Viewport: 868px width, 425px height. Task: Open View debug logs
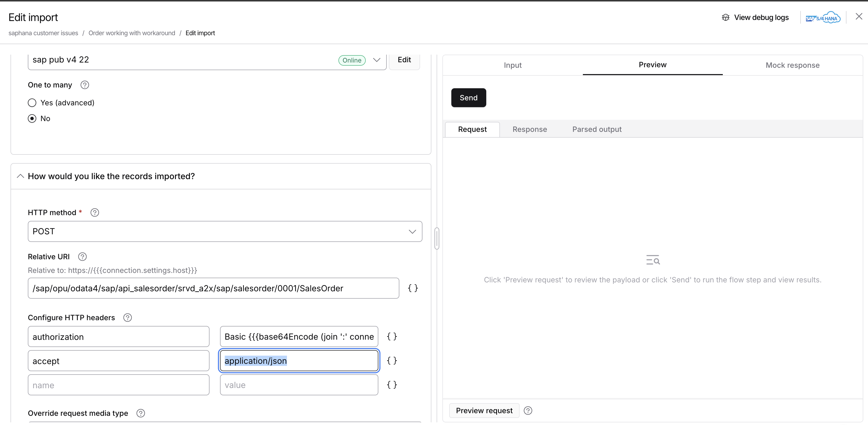pyautogui.click(x=755, y=17)
